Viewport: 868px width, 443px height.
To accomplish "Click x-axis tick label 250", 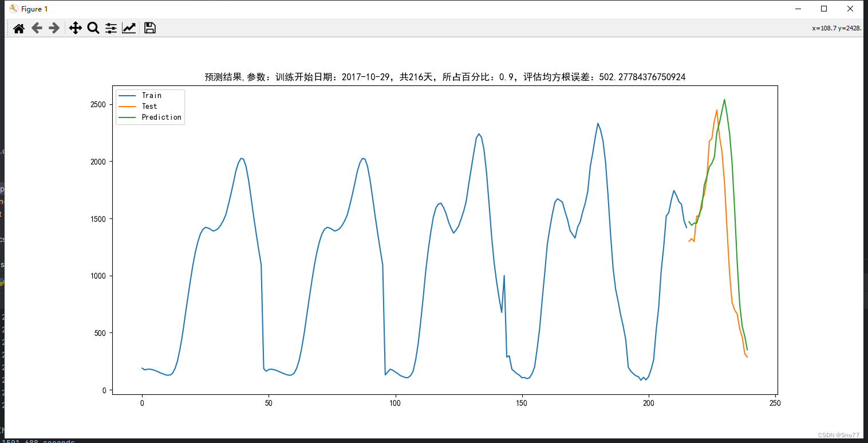I will pos(776,403).
